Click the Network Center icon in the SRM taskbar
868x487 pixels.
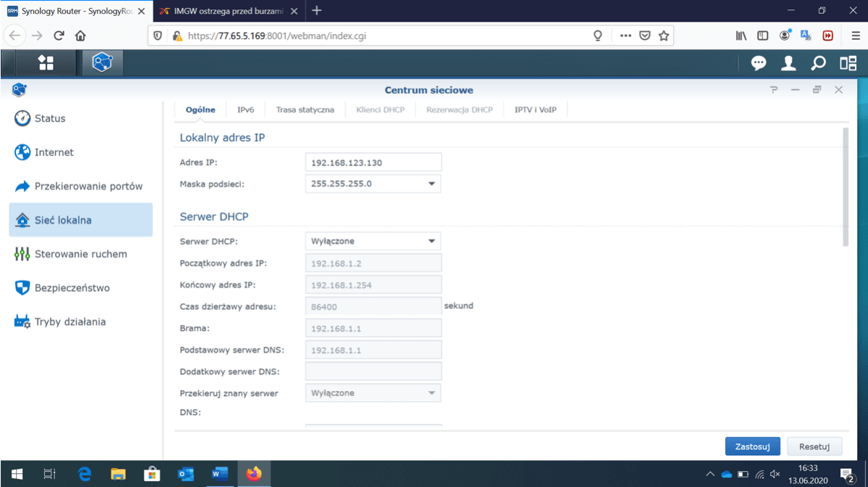pos(102,63)
